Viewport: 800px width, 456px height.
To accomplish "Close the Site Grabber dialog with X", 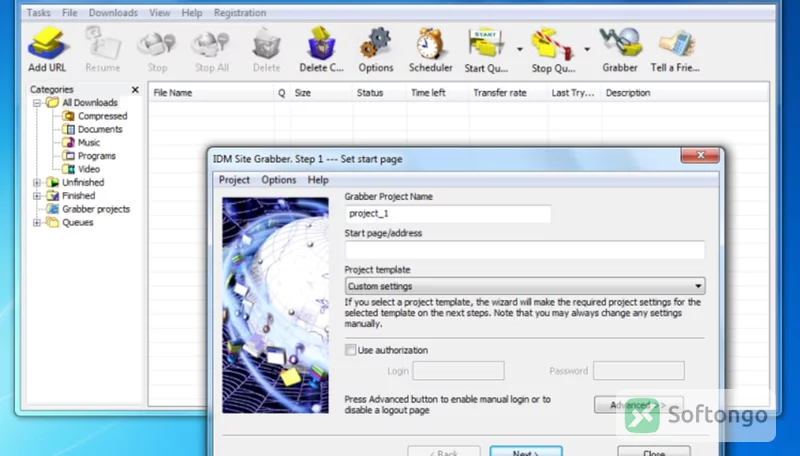I will click(700, 155).
